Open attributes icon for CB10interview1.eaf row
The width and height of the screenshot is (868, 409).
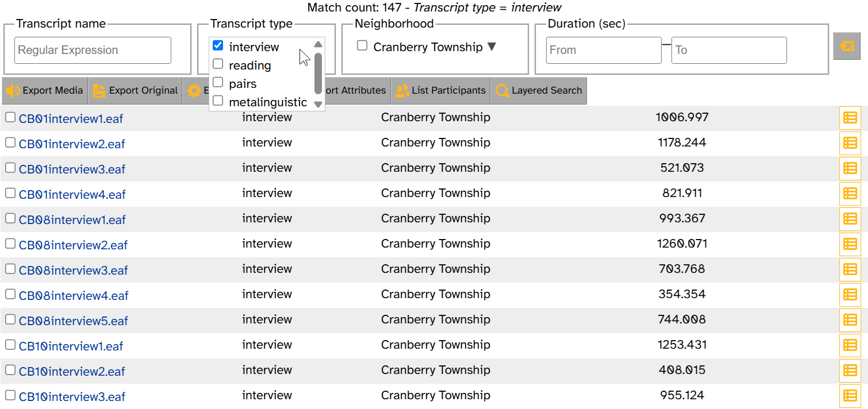[x=850, y=345]
